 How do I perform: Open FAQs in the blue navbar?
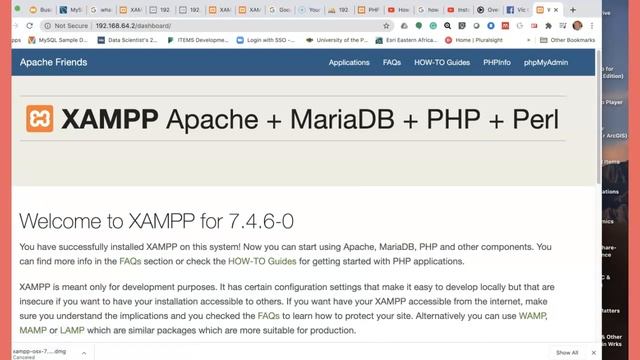pyautogui.click(x=392, y=62)
